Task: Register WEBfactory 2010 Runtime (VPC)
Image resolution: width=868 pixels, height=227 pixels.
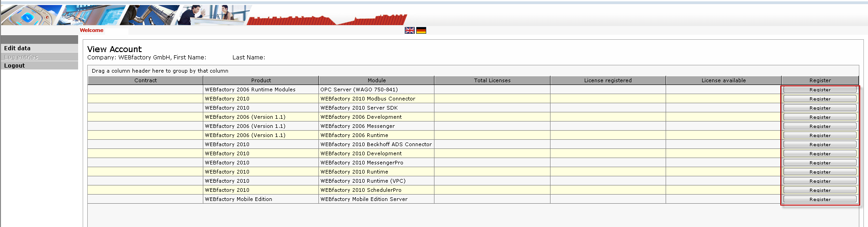Action: (820, 181)
